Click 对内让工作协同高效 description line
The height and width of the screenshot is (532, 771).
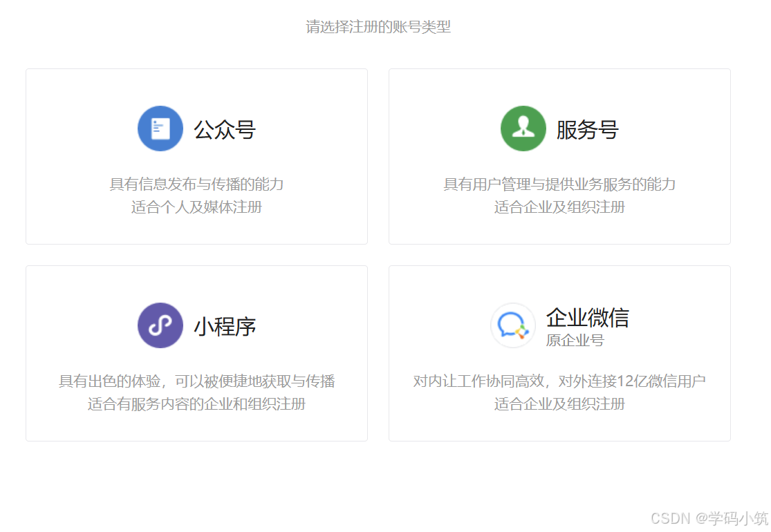pyautogui.click(x=559, y=381)
